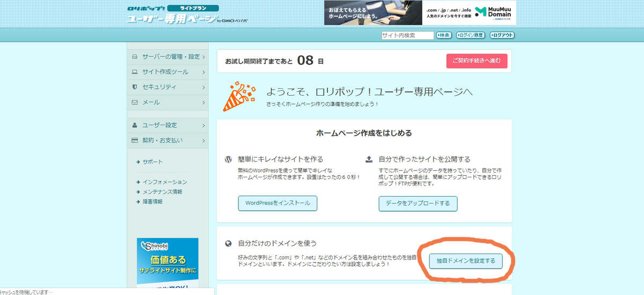
Task: Click the upload icon beside 自分で作ったサイトを公開する
Action: [x=369, y=159]
